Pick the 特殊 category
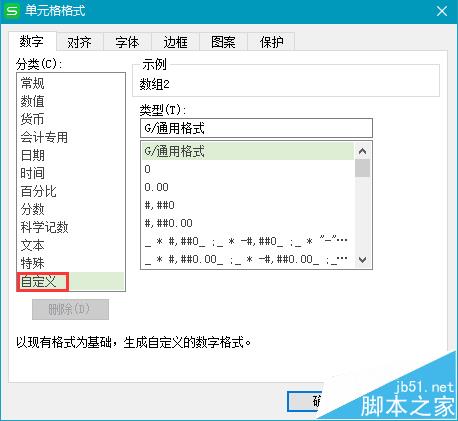The height and width of the screenshot is (421, 458). click(71, 263)
